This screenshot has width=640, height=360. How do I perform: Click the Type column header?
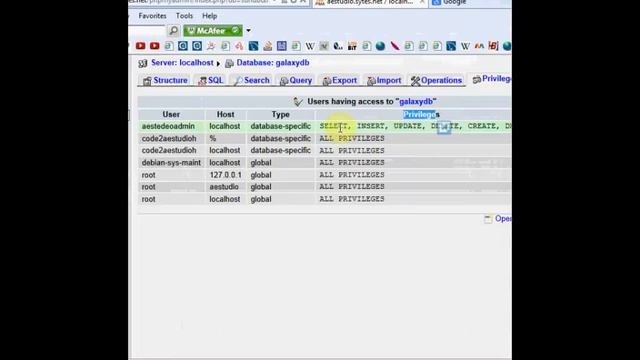280,115
